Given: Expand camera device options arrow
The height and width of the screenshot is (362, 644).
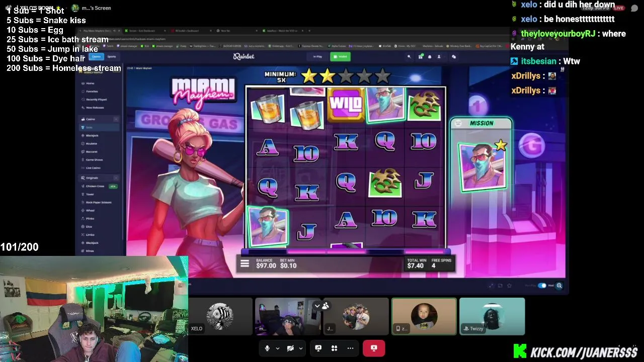Looking at the screenshot, I should [x=300, y=348].
